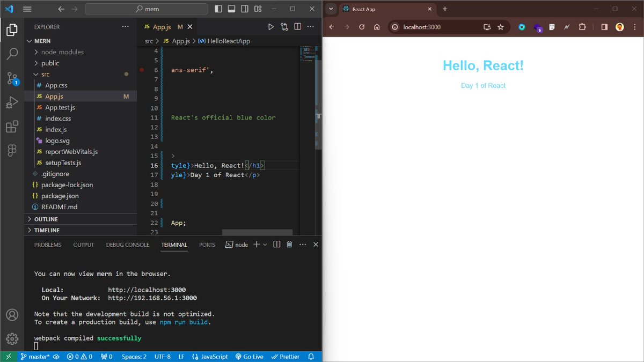Click the VS Code hamburger menu
Image resolution: width=644 pixels, height=362 pixels.
(27, 9)
